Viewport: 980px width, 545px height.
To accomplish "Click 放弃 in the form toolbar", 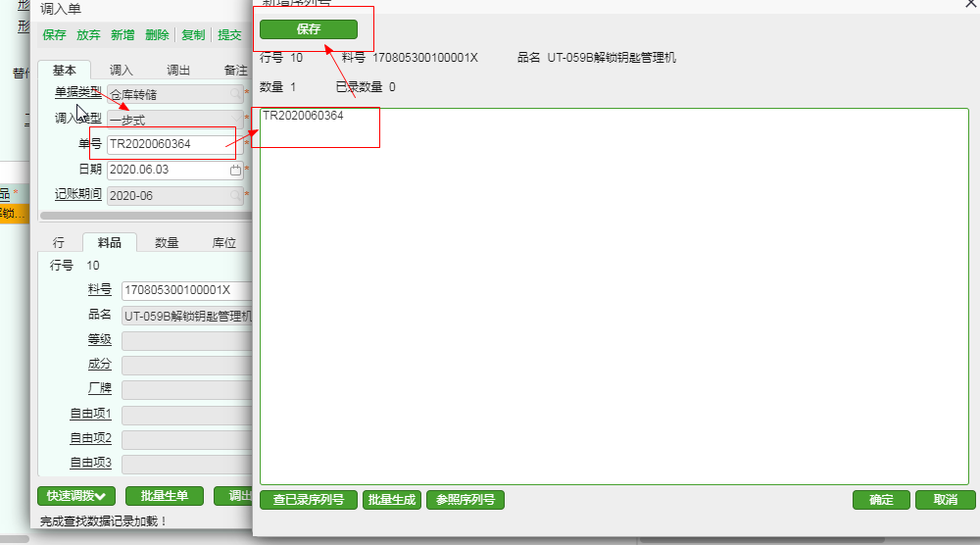I will (88, 35).
